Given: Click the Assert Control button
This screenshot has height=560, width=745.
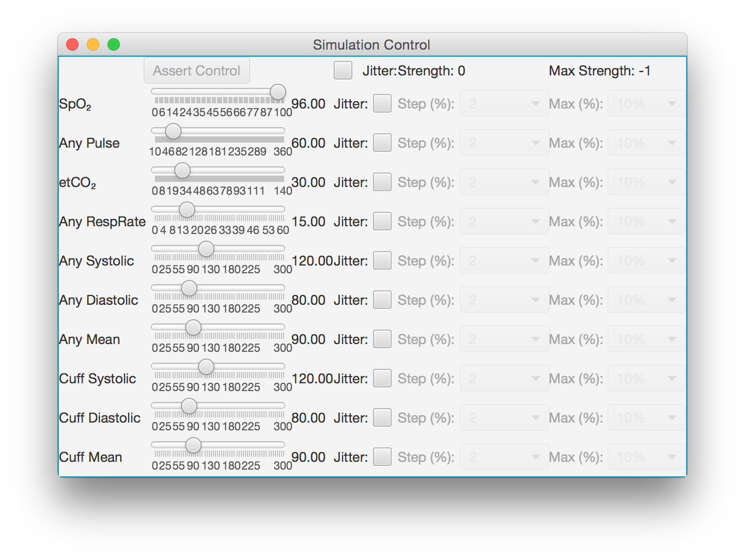Looking at the screenshot, I should [x=197, y=70].
